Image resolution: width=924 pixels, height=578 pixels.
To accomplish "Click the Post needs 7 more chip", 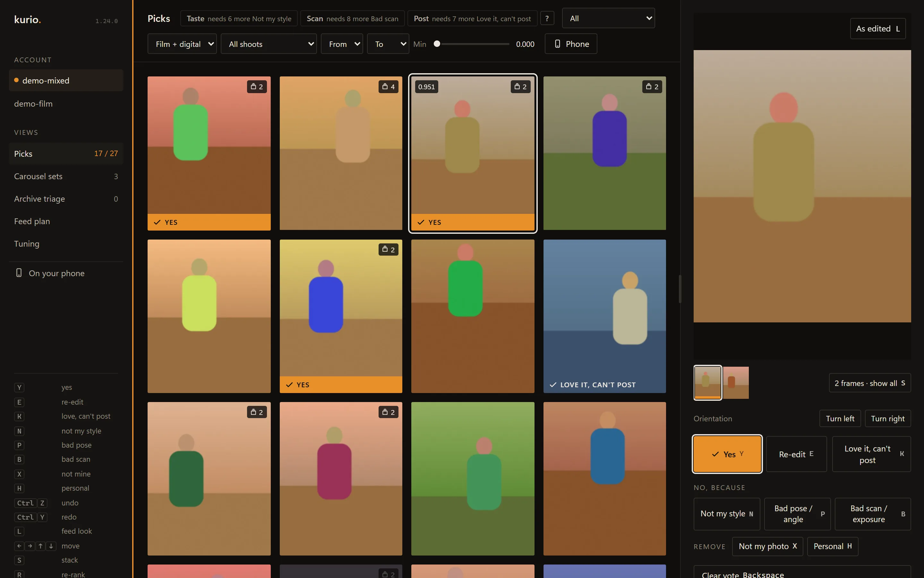I will 472,18.
